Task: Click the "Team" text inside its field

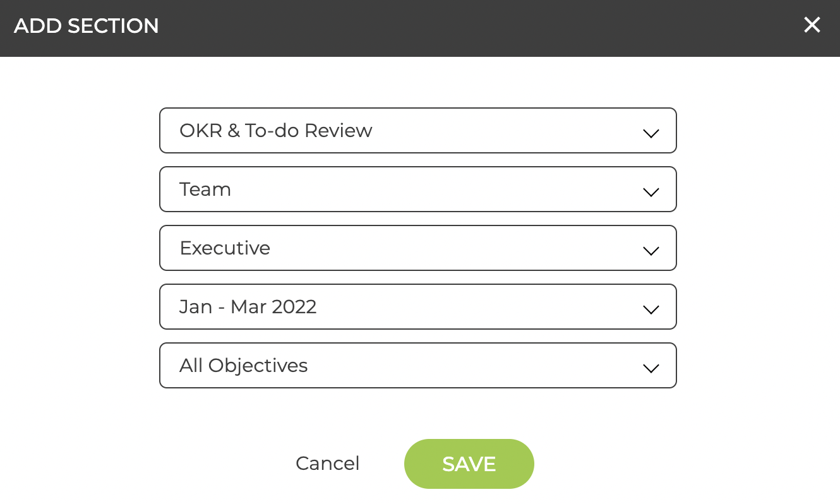Action: coord(205,189)
